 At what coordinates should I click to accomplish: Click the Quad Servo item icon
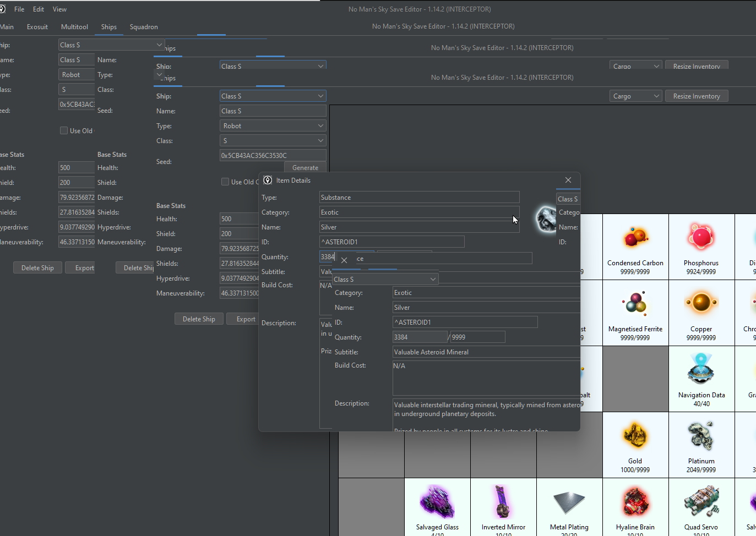click(x=701, y=501)
